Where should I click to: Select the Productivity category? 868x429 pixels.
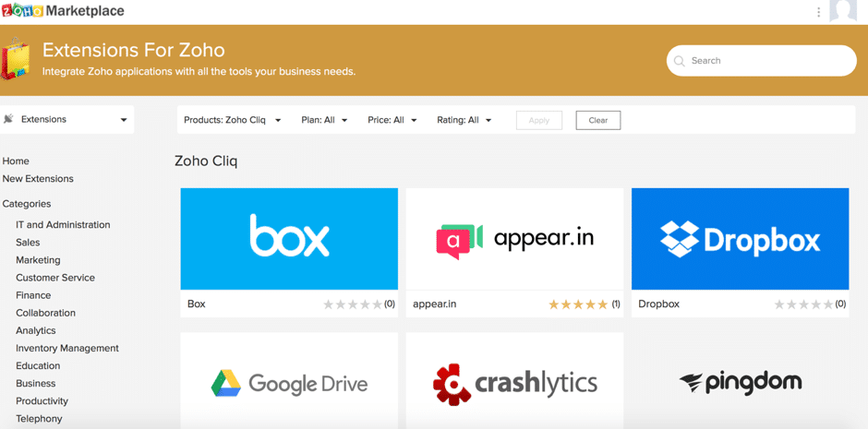[42, 400]
